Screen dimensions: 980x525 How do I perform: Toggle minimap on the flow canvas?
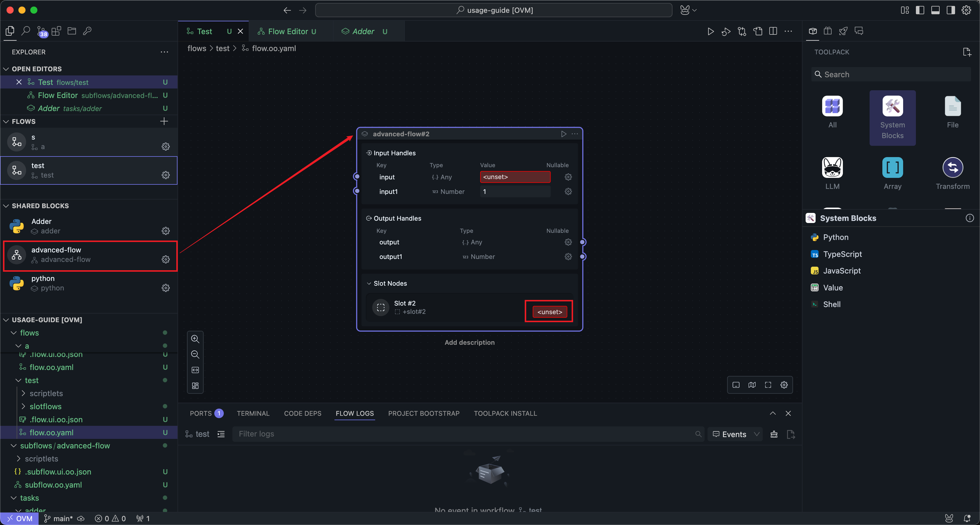click(752, 385)
